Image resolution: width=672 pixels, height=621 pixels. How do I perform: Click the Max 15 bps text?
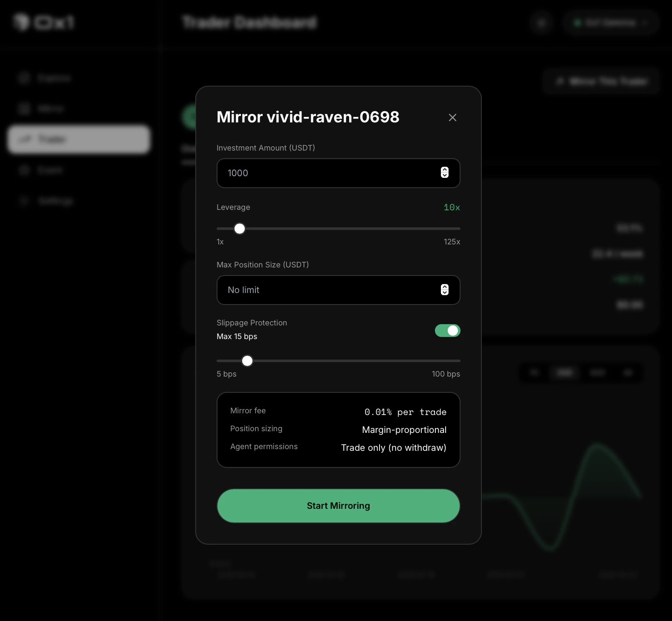(x=237, y=337)
